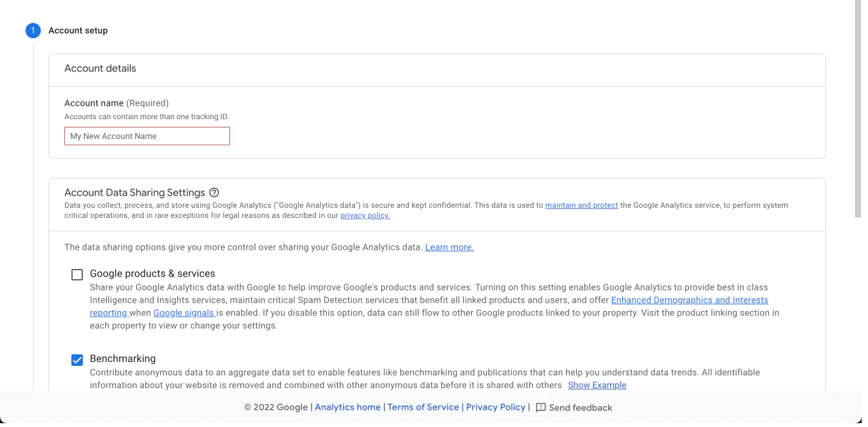The image size is (868, 427).
Task: Select step 1 Account setup circle
Action: pos(33,31)
